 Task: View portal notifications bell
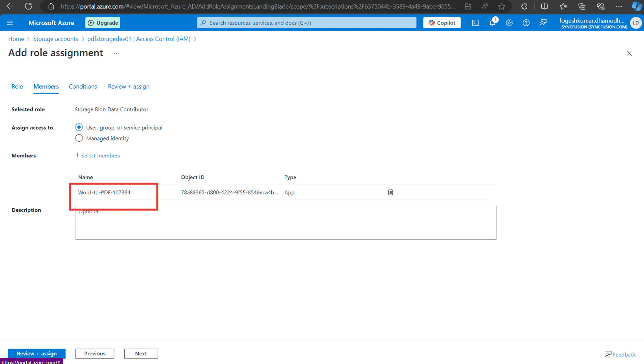coord(492,23)
